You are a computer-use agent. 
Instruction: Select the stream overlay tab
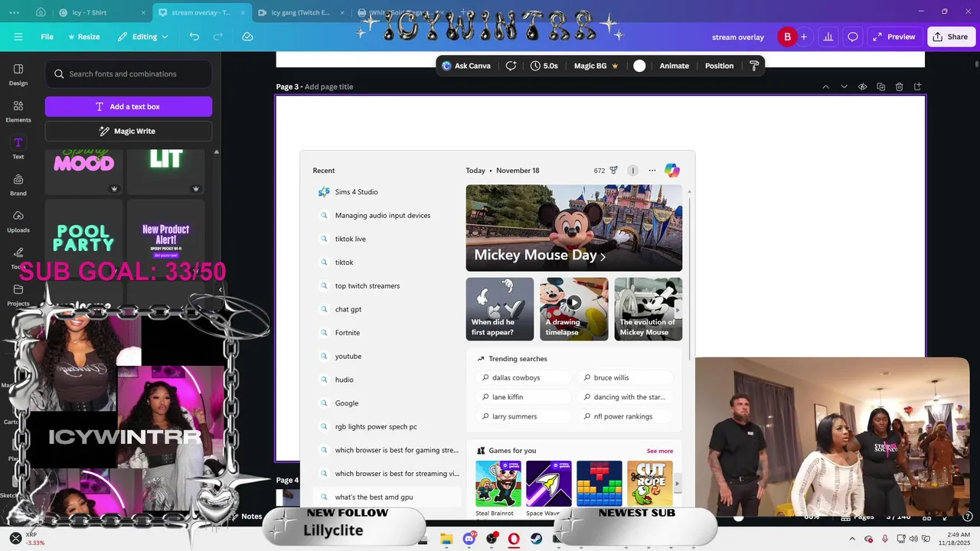click(x=201, y=12)
